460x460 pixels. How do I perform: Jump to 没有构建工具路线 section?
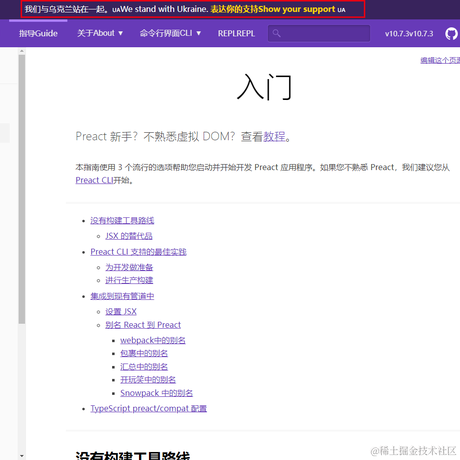[122, 220]
